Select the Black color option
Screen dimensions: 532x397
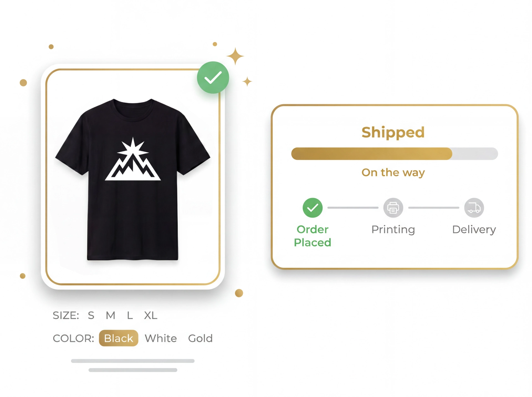[x=119, y=338]
